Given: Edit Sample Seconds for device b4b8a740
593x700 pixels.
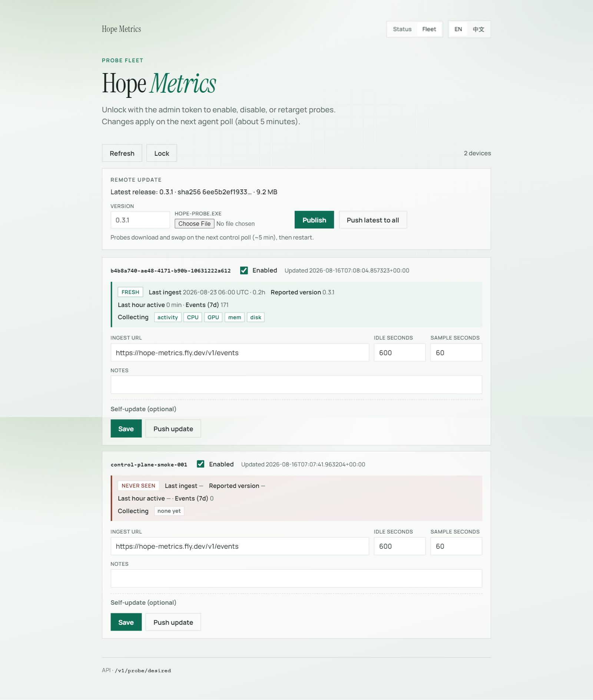Looking at the screenshot, I should pyautogui.click(x=456, y=353).
